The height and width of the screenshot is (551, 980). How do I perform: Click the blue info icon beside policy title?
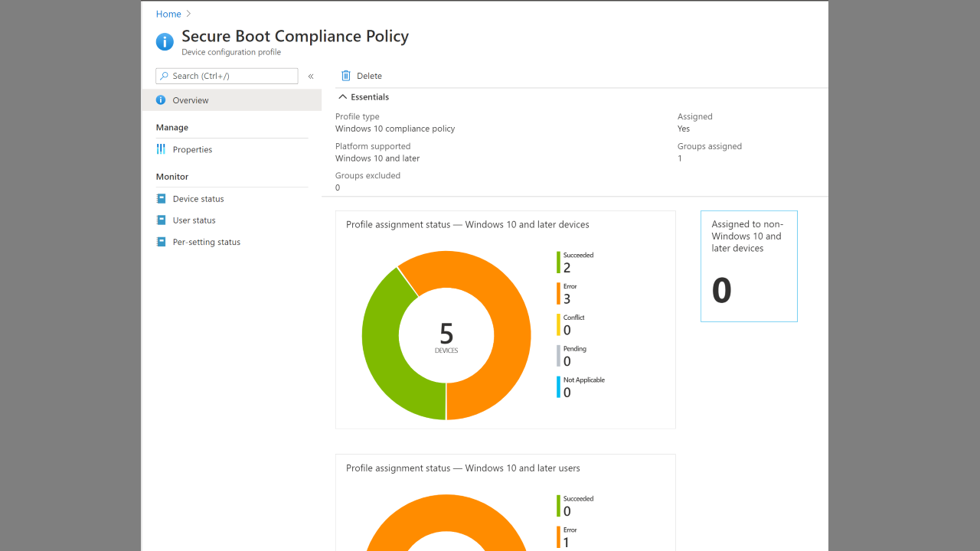pos(165,41)
